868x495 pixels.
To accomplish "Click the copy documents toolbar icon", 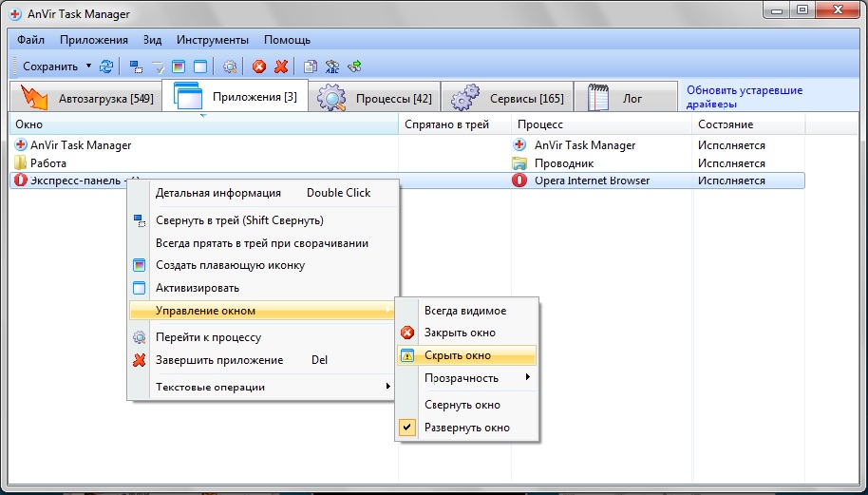I will click(x=311, y=67).
